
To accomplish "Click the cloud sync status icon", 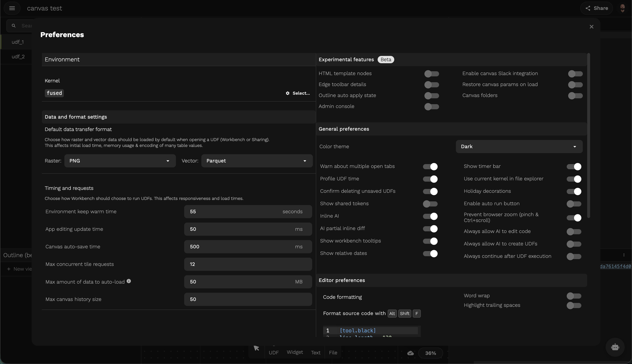I will [x=410, y=353].
